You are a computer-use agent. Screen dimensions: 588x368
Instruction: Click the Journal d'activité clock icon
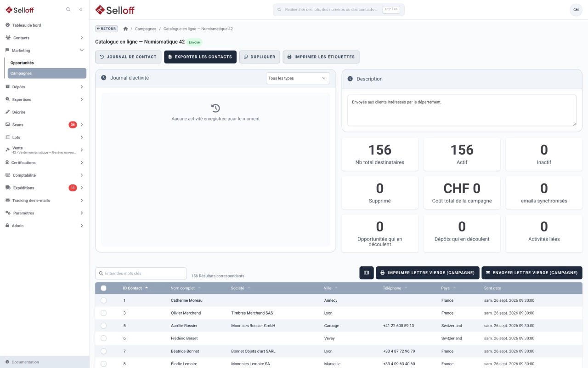coord(104,78)
